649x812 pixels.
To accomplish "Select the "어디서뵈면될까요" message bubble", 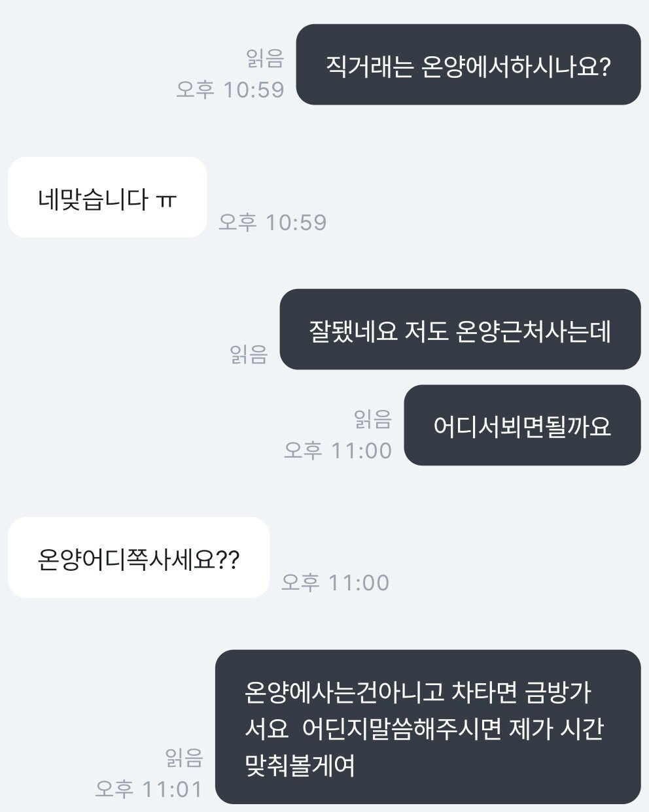I will [521, 426].
